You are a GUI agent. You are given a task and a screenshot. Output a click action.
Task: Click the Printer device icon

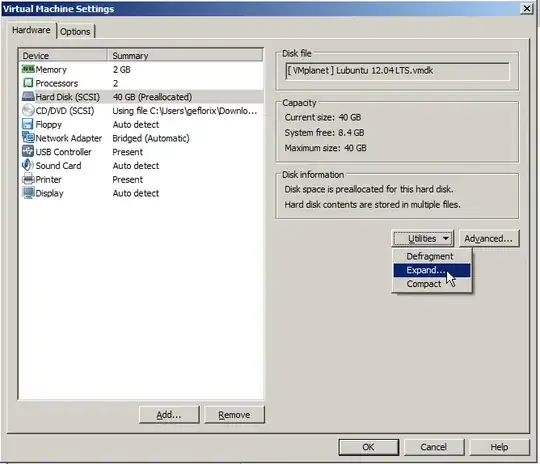pyautogui.click(x=28, y=179)
